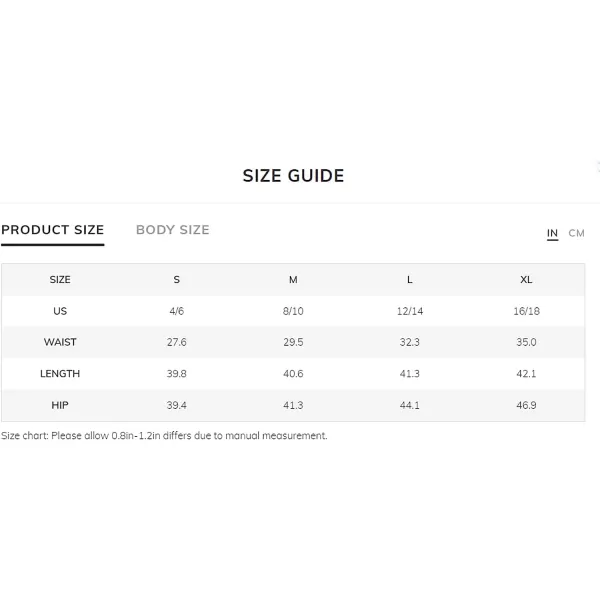Click waist value 27.6

tap(176, 342)
